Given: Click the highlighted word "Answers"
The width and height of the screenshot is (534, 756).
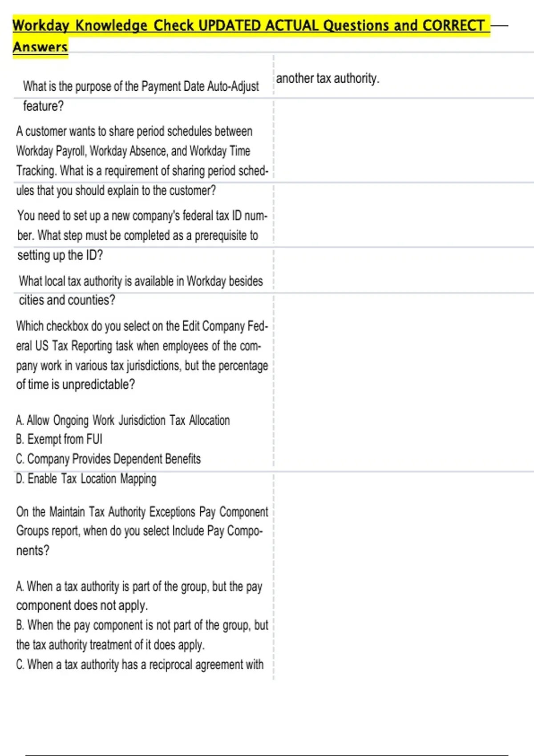Looking at the screenshot, I should coord(40,47).
